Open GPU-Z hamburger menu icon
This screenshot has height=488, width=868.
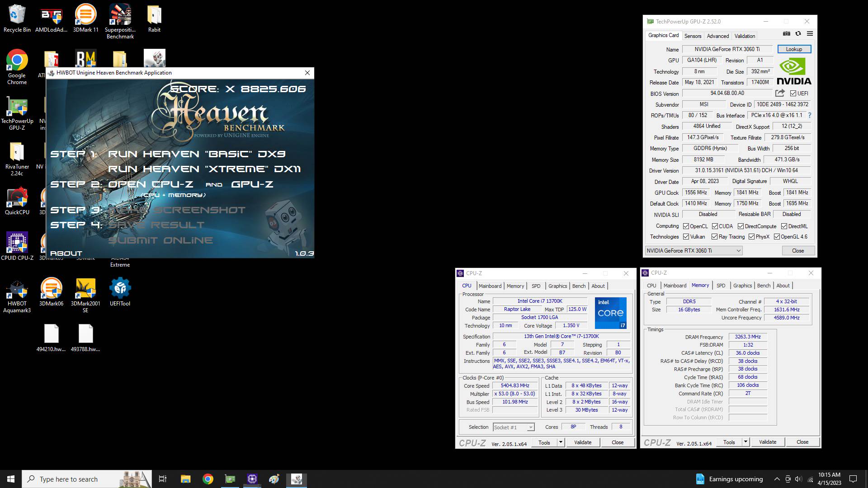(810, 34)
